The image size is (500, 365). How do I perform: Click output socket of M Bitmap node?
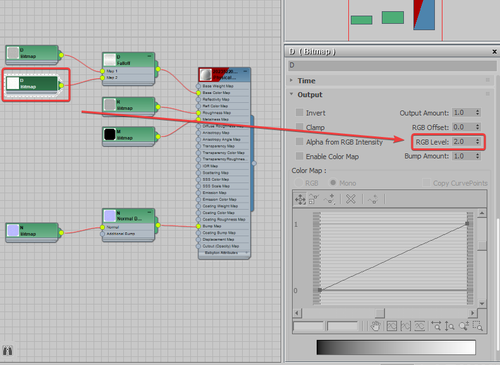pyautogui.click(x=158, y=137)
